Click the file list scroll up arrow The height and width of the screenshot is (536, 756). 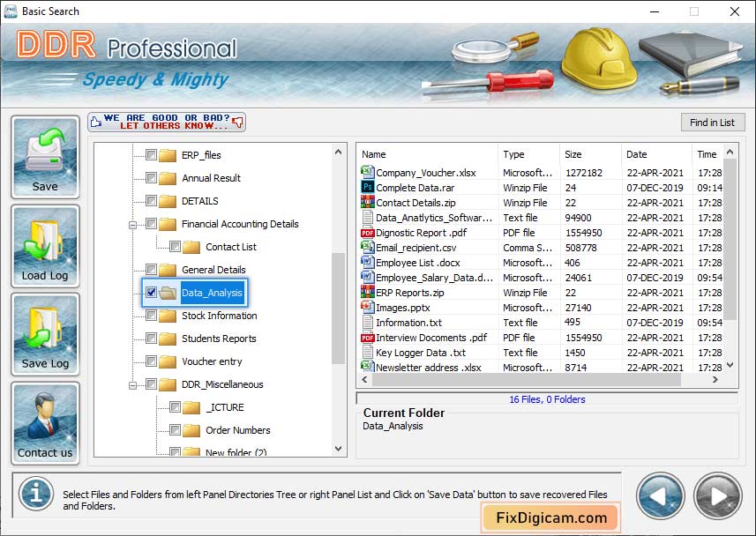point(730,152)
